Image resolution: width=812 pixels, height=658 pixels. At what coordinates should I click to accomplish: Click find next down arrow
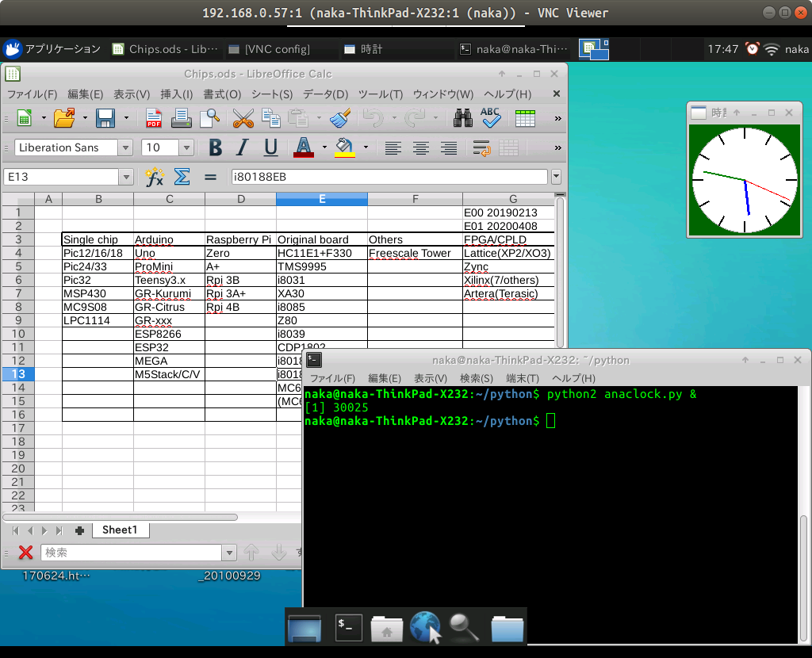pos(278,553)
